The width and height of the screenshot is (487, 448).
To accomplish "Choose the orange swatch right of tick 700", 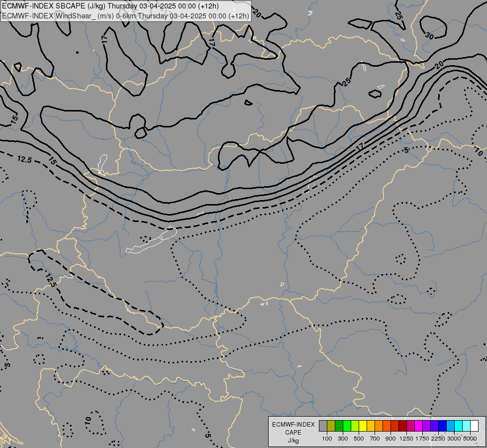I will click(x=379, y=426).
